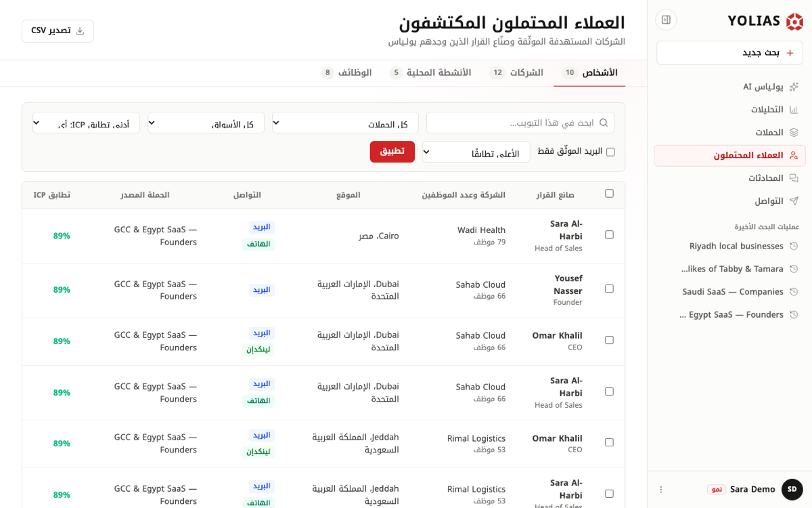Click Sara Demo user name
812x508 pixels.
(752, 489)
